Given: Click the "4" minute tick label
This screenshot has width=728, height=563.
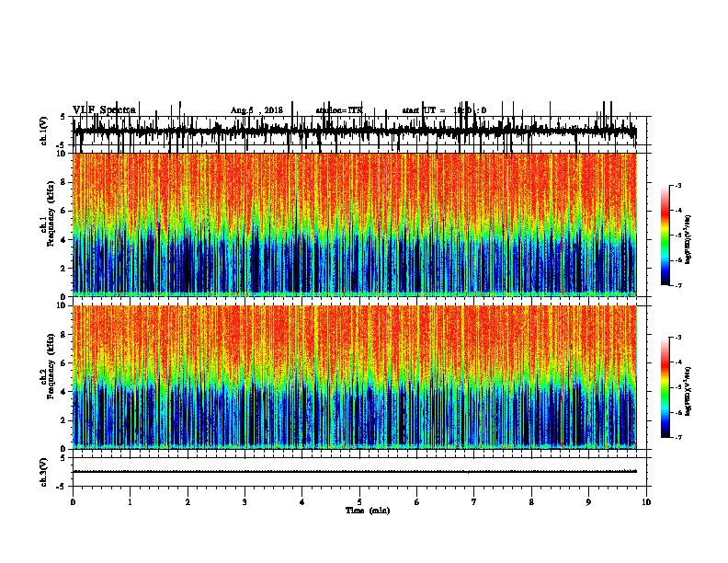Looking at the screenshot, I should point(301,502).
